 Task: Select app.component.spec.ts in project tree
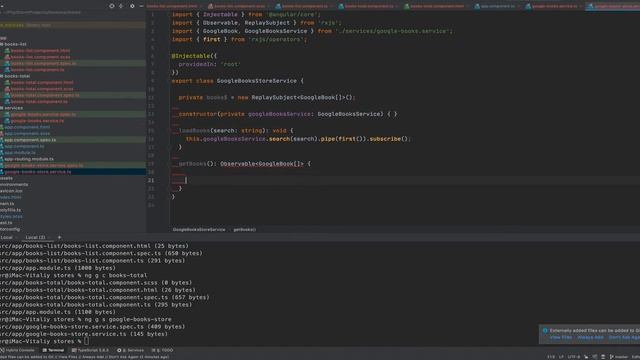(x=30, y=140)
